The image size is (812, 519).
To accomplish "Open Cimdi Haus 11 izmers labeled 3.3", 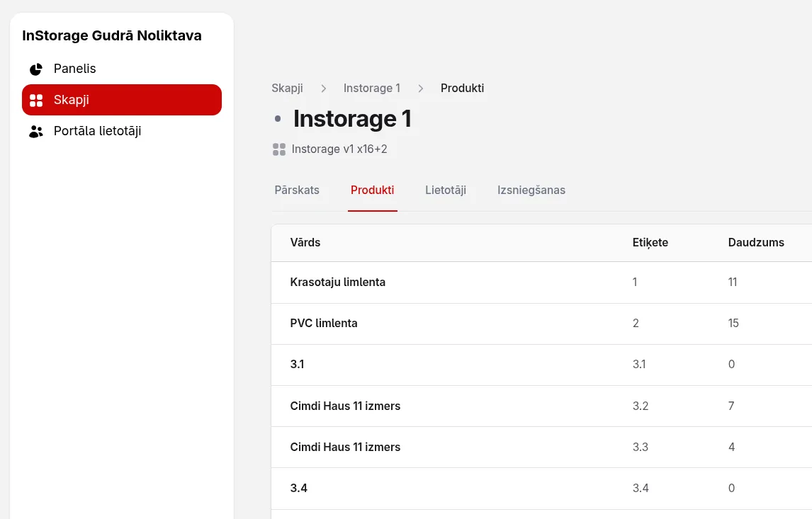I will (x=541, y=447).
